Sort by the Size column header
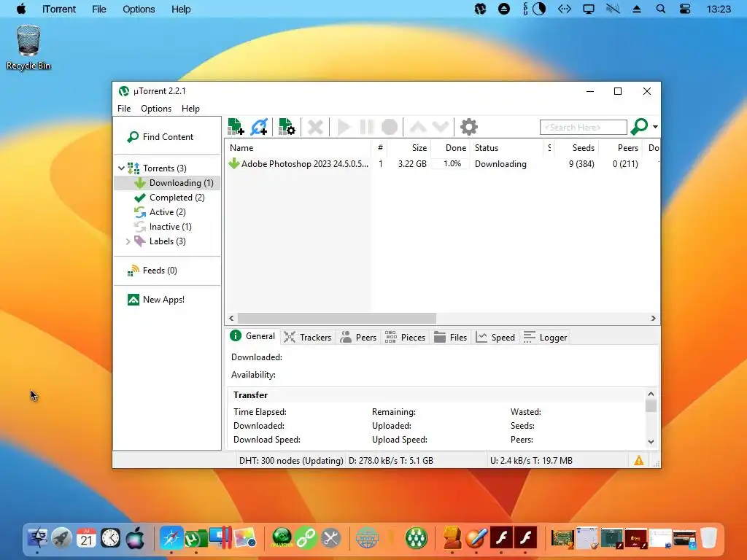The height and width of the screenshot is (560, 747). point(410,148)
